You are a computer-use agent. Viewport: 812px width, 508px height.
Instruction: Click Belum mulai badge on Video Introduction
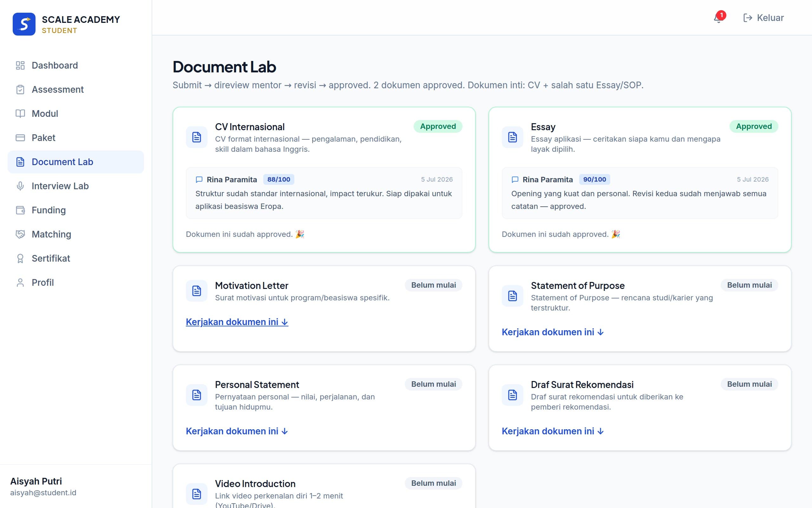click(434, 483)
